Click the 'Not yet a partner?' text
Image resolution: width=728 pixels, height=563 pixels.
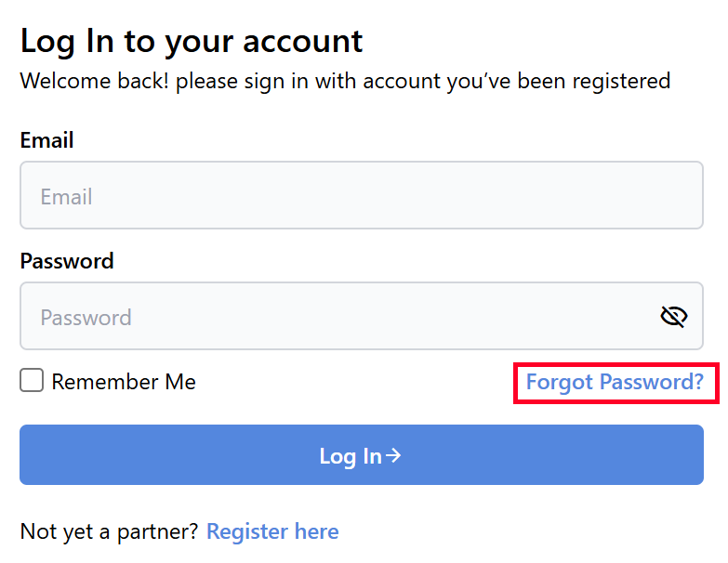(x=109, y=531)
